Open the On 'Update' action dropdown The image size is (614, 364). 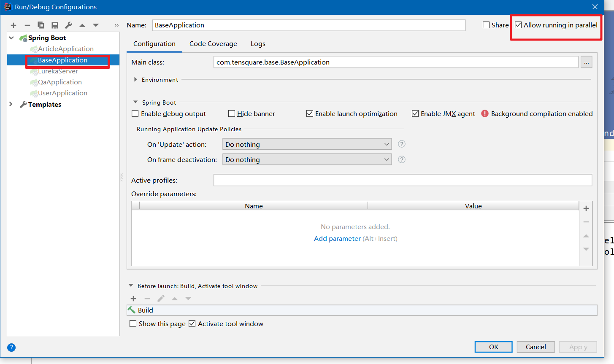point(307,144)
